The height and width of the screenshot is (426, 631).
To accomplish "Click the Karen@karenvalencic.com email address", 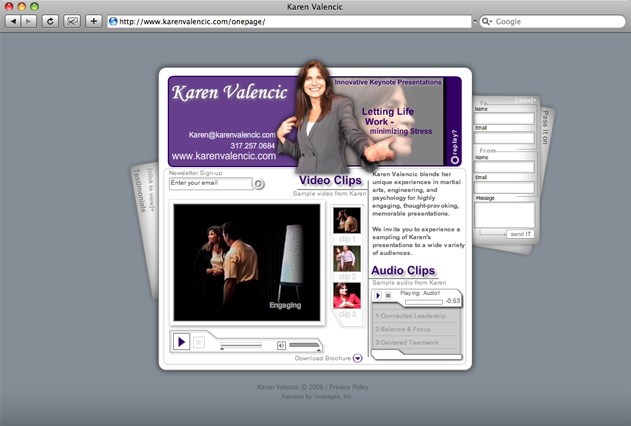I will pos(232,135).
